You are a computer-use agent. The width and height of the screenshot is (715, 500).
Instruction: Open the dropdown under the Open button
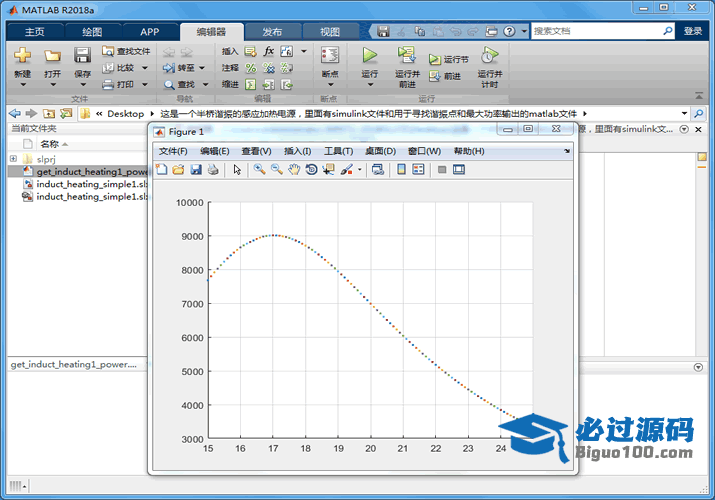click(53, 85)
